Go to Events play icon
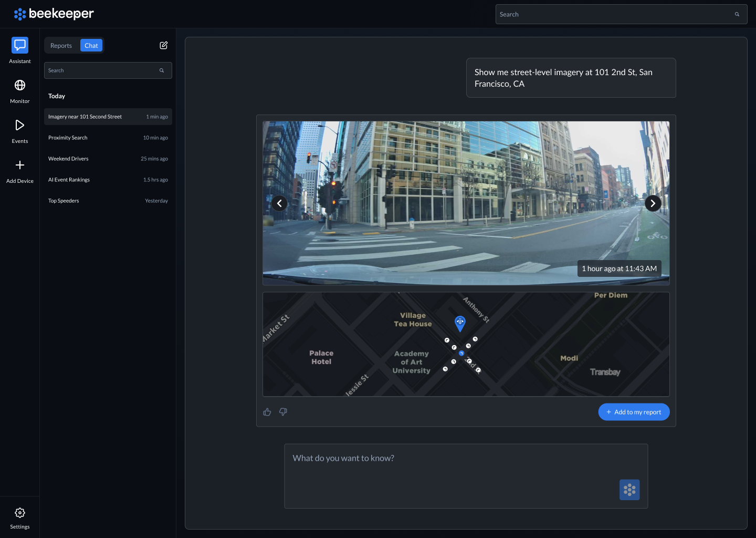The height and width of the screenshot is (538, 756). 20,125
